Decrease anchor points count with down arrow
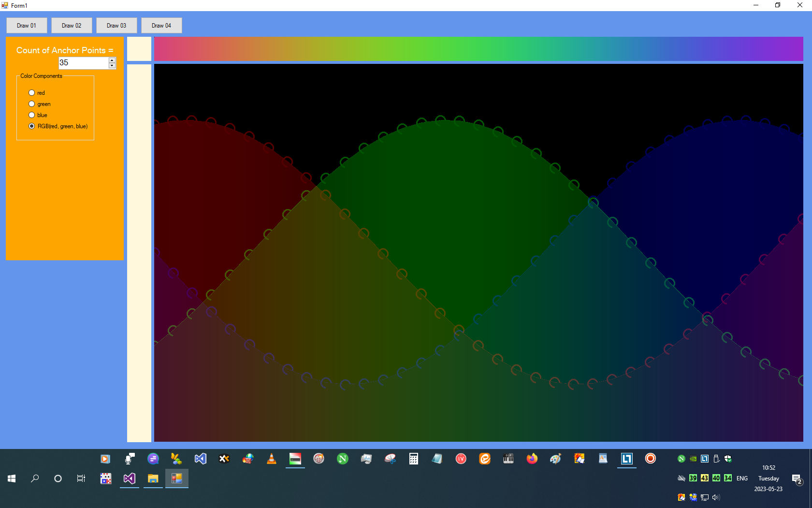 pos(112,66)
